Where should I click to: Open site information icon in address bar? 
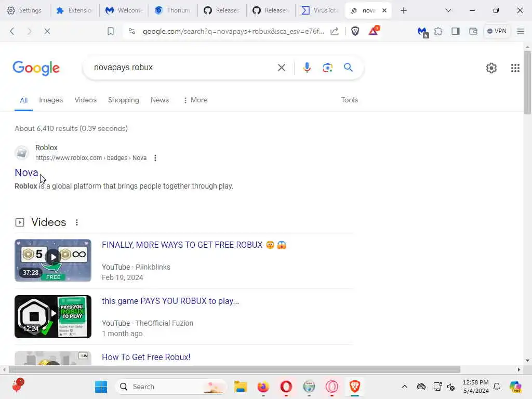click(132, 31)
